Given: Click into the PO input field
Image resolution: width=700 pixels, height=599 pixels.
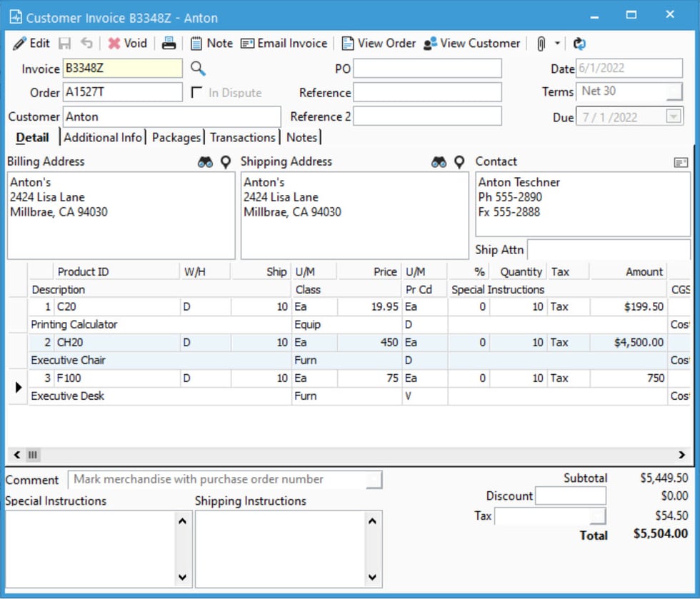Looking at the screenshot, I should point(427,69).
